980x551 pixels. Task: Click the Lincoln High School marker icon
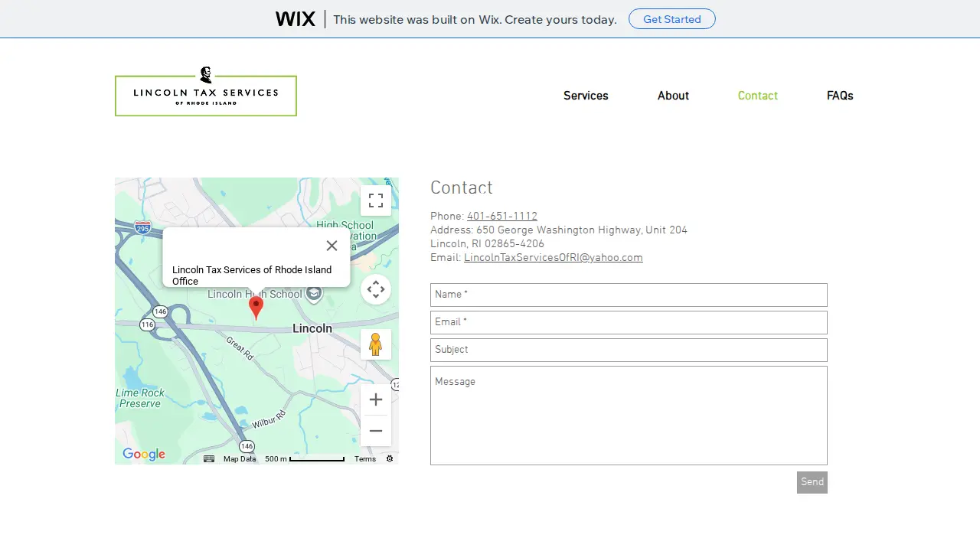coord(314,294)
